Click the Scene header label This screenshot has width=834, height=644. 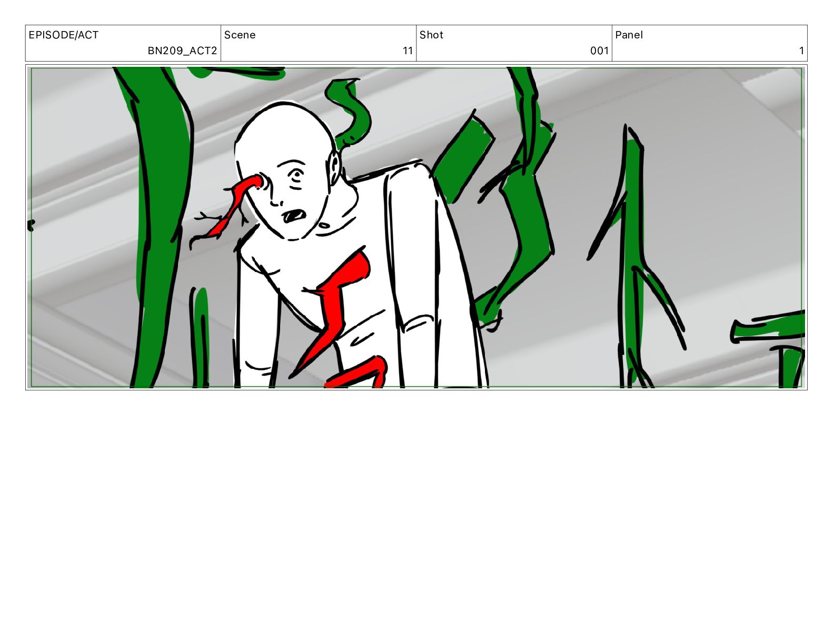coord(240,35)
